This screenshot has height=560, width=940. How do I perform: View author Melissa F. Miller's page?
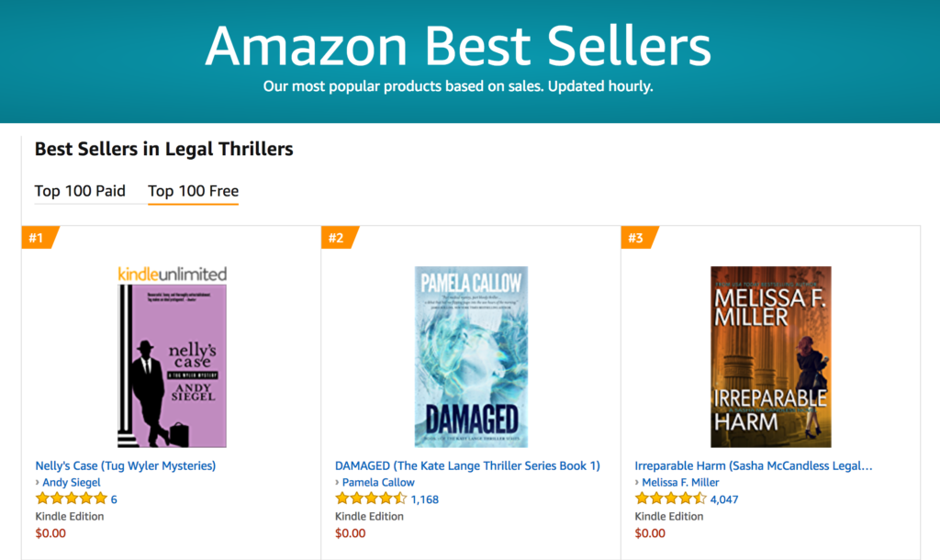(x=680, y=482)
